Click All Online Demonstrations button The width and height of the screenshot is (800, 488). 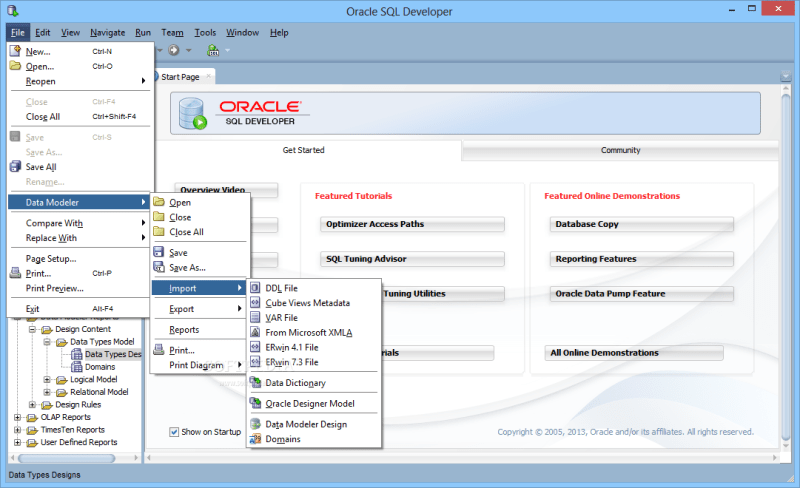[x=634, y=353]
